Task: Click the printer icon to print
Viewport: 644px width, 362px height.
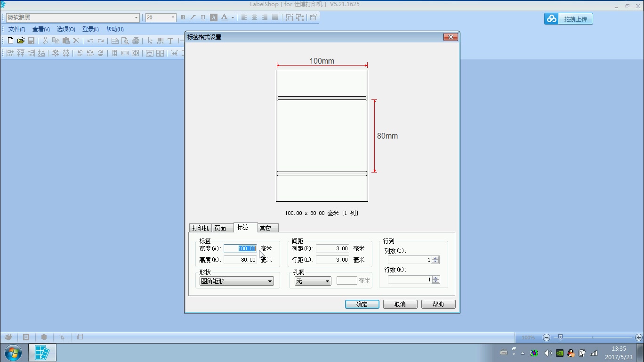Action: pyautogui.click(x=136, y=41)
